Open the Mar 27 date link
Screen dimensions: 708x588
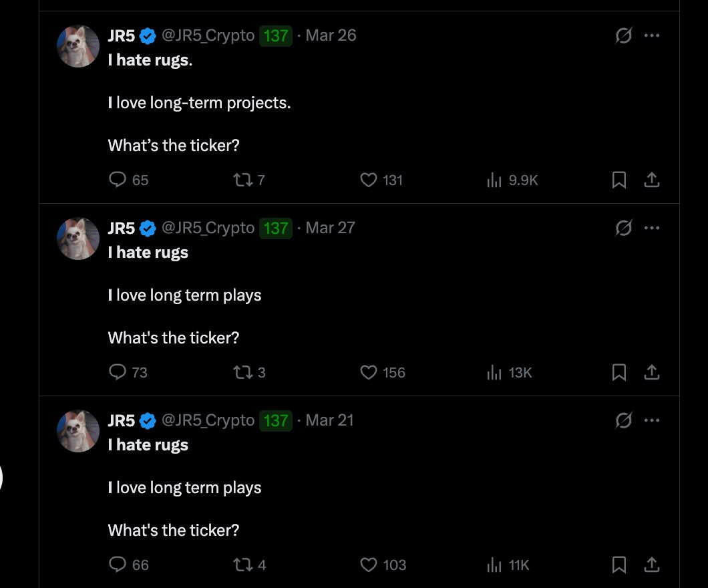point(330,228)
